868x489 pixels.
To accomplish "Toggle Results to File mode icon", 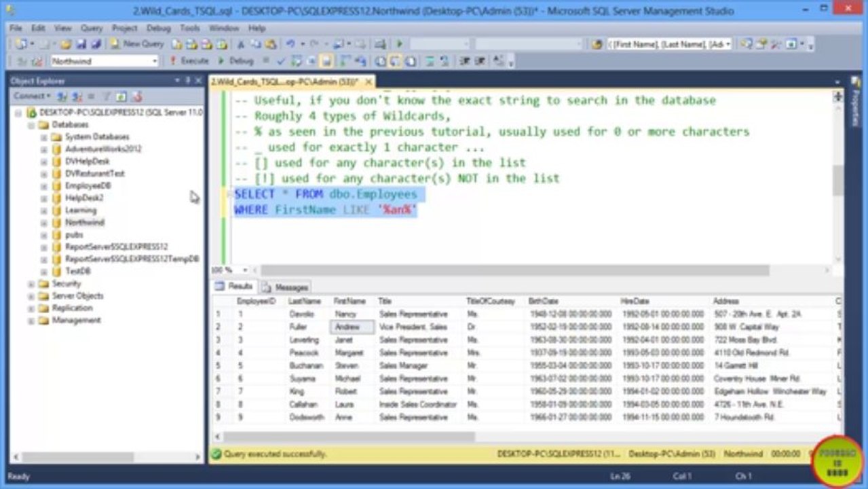I will (411, 61).
